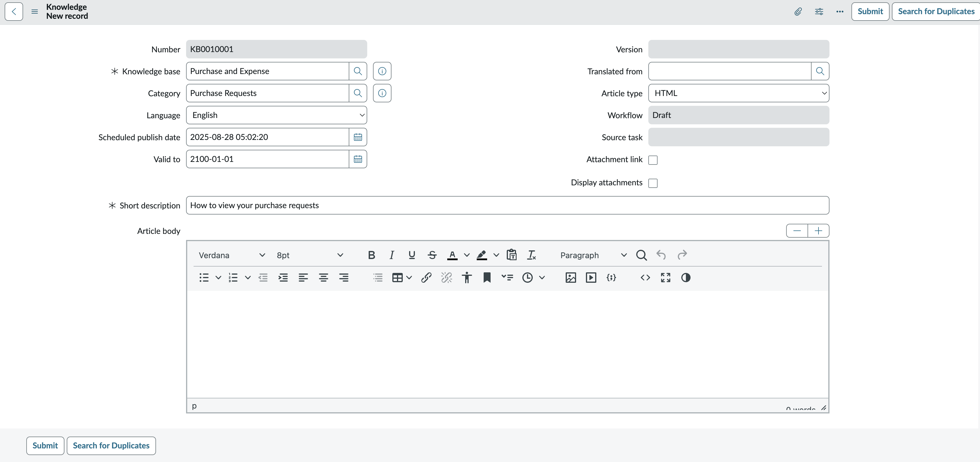Expand bullet list style options arrow

tap(218, 278)
